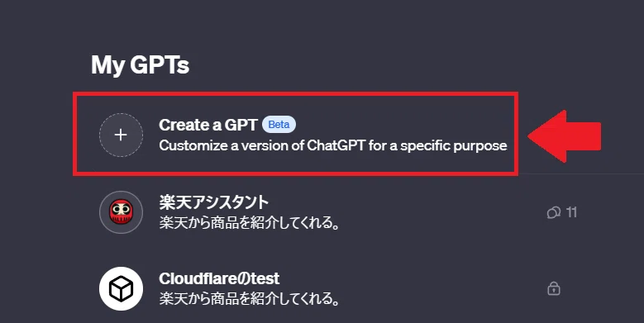Click the chat bubble icon beside 11
This screenshot has height=323, width=644.
(x=554, y=212)
